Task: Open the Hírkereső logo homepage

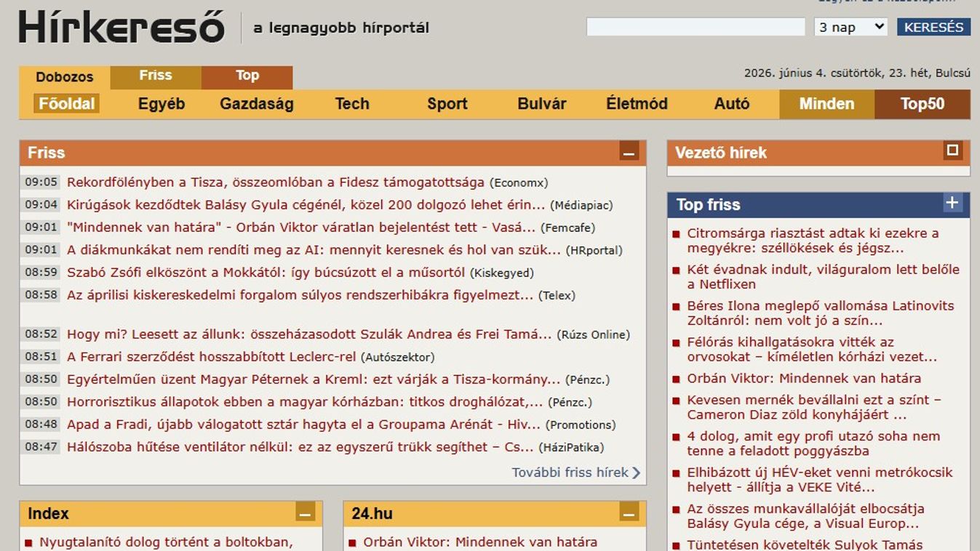Action: tap(121, 28)
